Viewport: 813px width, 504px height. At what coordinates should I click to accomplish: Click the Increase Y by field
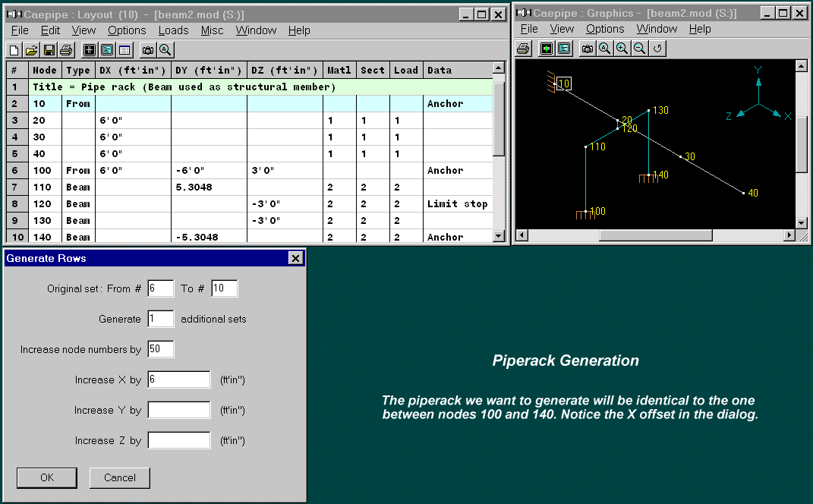[179, 410]
